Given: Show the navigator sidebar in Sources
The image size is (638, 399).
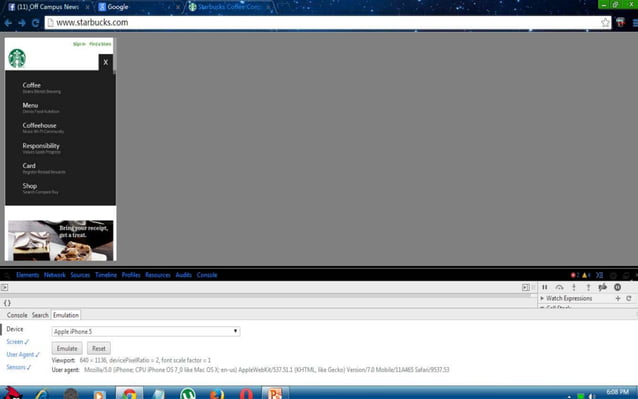Looking at the screenshot, I should pyautogui.click(x=4, y=288).
